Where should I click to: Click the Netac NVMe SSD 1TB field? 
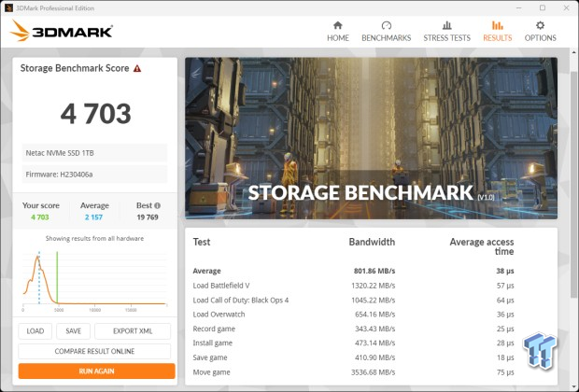tap(94, 153)
